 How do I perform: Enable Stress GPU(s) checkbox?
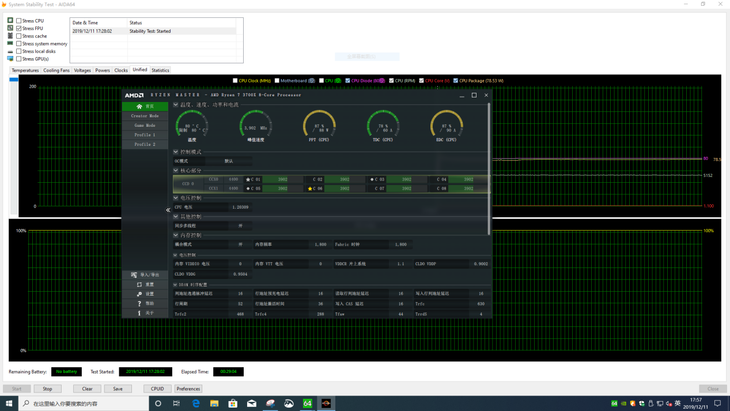point(19,59)
